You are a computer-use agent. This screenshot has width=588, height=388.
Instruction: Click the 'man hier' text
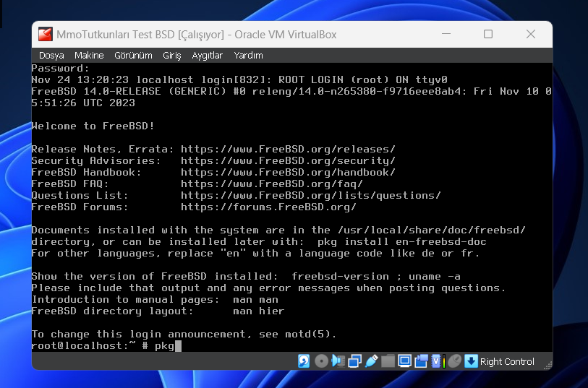point(259,311)
